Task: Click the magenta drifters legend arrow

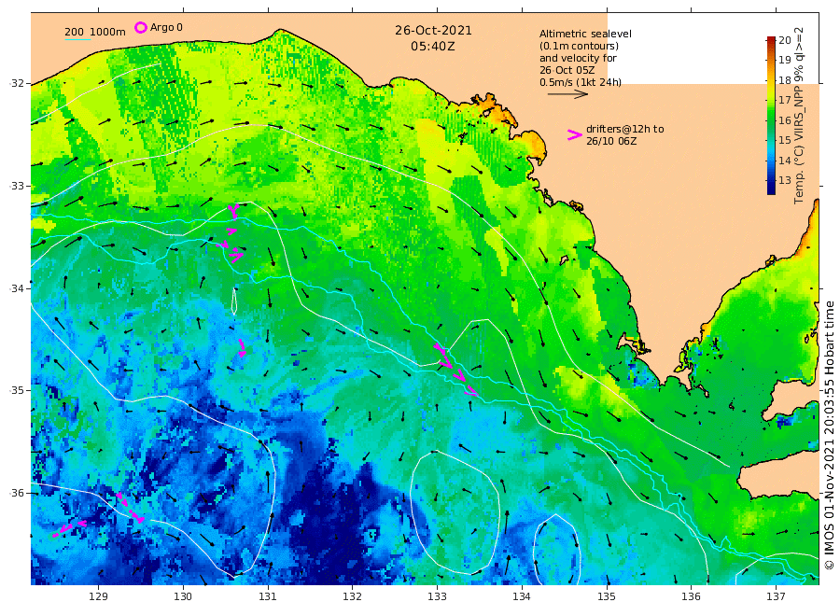Action: [x=574, y=135]
